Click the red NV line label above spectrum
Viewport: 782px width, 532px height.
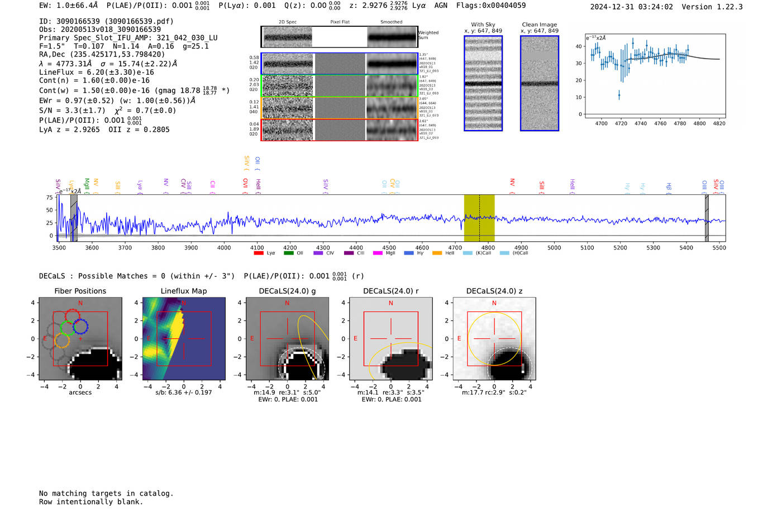coord(512,183)
